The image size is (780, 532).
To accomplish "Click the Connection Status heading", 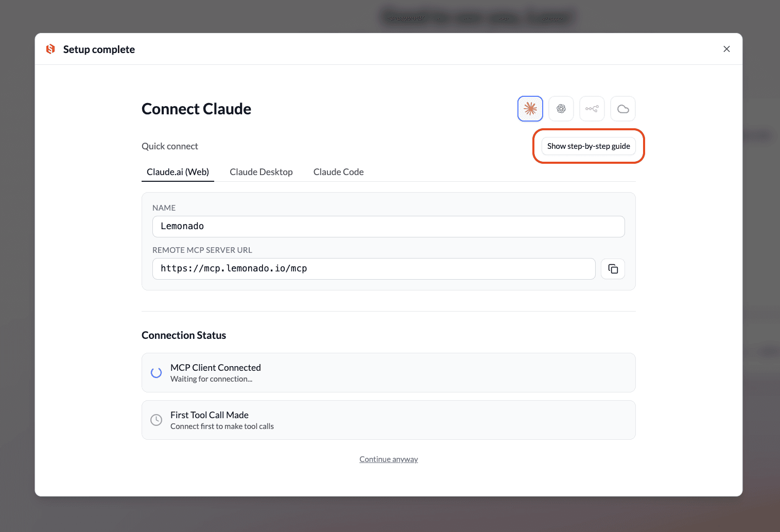I will click(184, 335).
